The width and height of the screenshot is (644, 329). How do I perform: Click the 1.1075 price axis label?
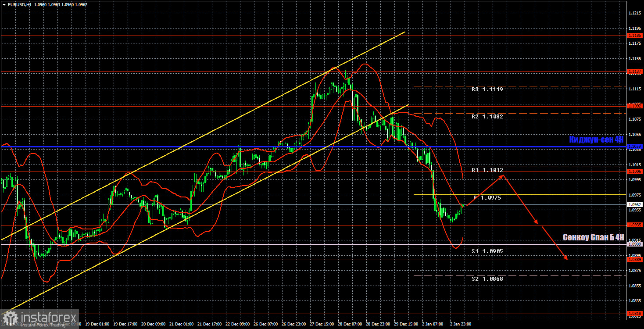635,119
